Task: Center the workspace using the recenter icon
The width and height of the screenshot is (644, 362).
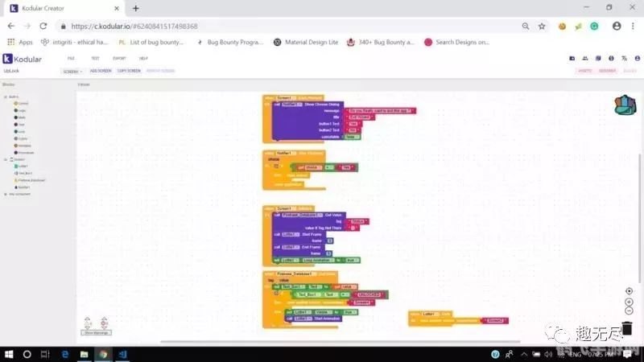Action: coord(628,291)
